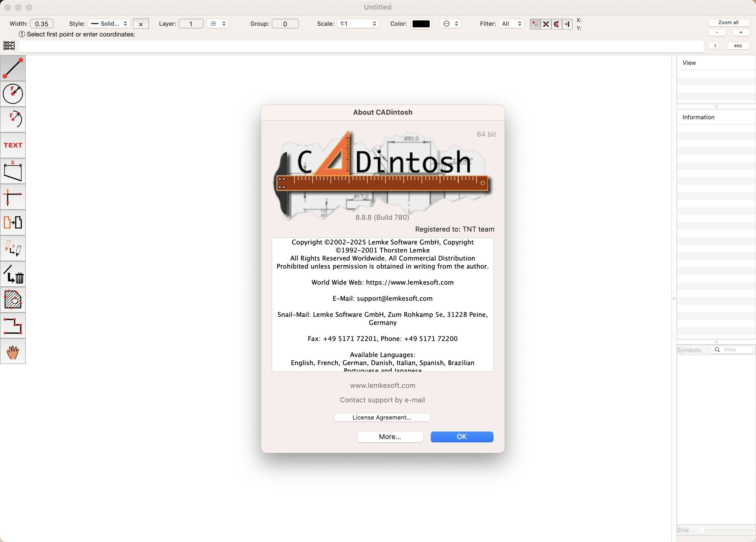Select the Delete objects trash tool

[x=13, y=274]
